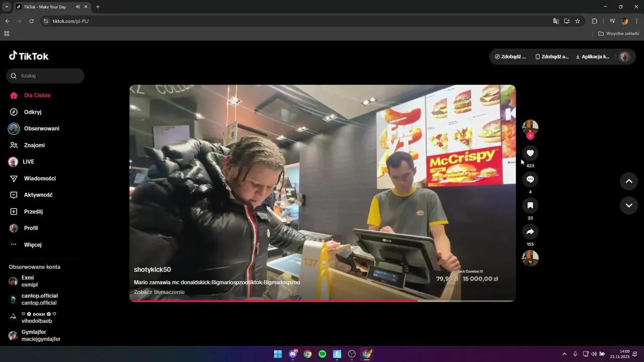Click the Aplikacja k... download button
644x362 pixels.
pyautogui.click(x=592, y=57)
